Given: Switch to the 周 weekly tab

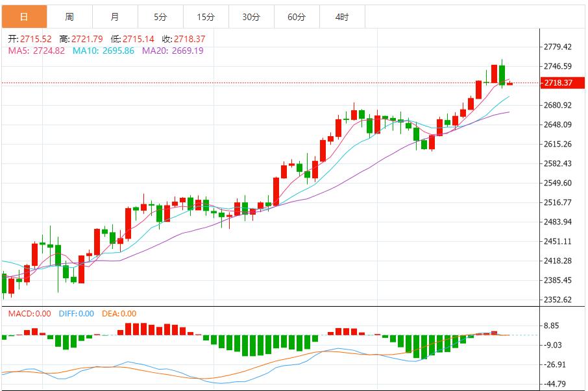Looking at the screenshot, I should click(69, 17).
